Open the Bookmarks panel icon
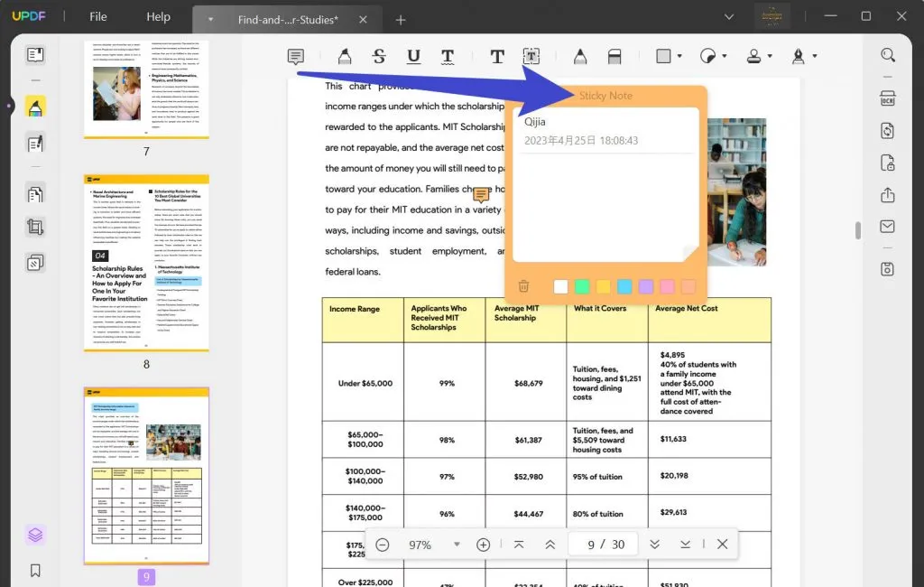This screenshot has height=587, width=924. coord(35,571)
